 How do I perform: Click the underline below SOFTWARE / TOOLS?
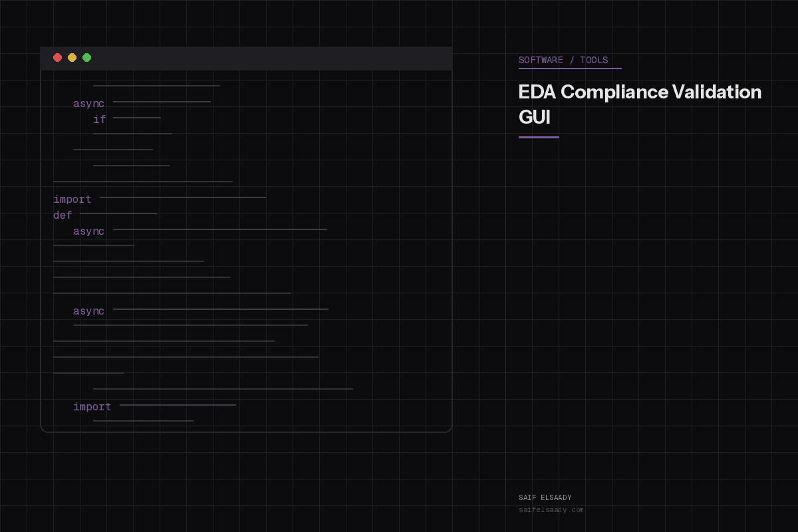[570, 68]
